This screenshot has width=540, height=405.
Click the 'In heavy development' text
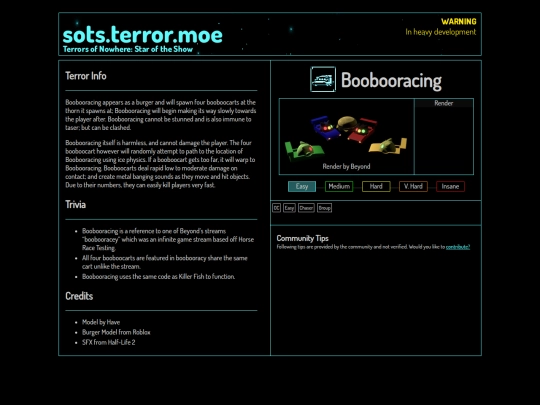pos(440,32)
